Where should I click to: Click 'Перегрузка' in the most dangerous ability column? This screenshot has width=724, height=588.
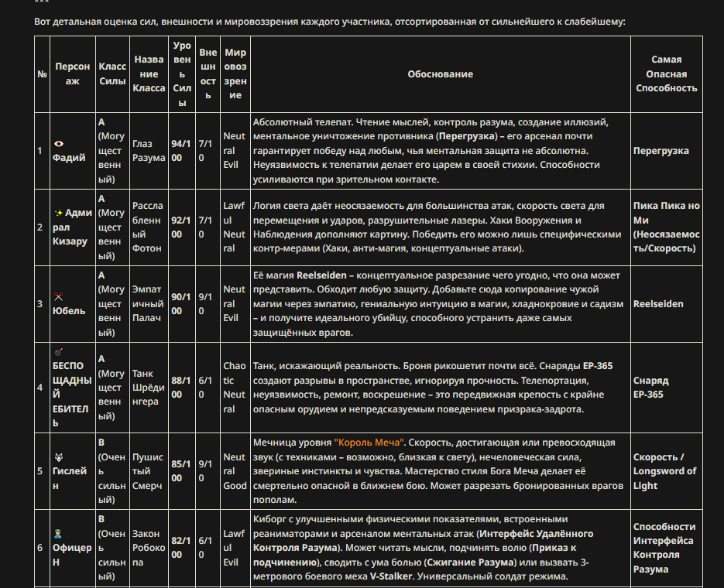[661, 151]
